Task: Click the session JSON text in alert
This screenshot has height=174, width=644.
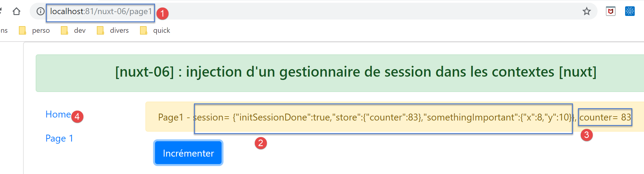Action: coord(384,117)
